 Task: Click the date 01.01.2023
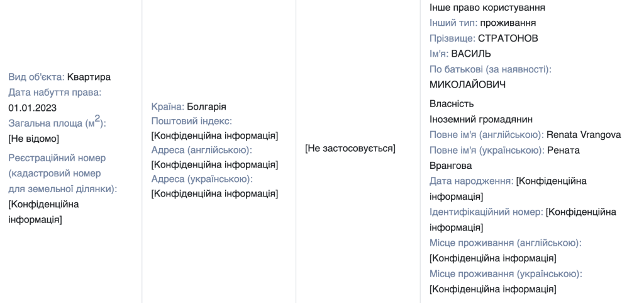tap(33, 108)
